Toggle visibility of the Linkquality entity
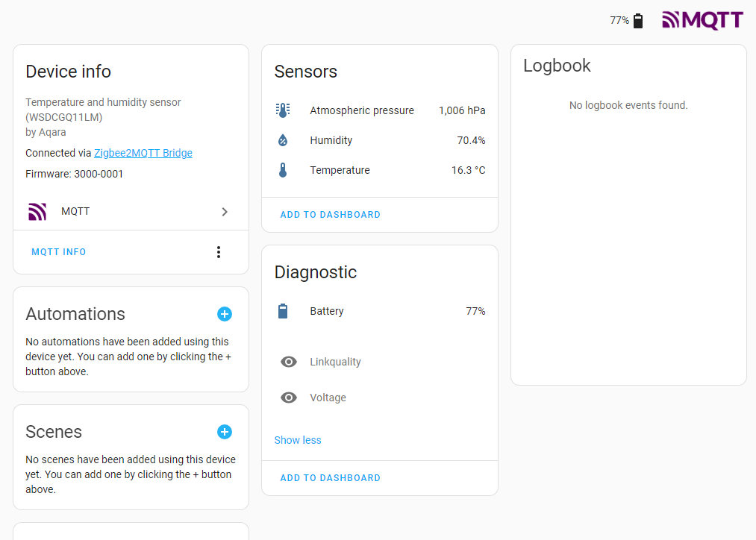The image size is (756, 540). pos(289,362)
